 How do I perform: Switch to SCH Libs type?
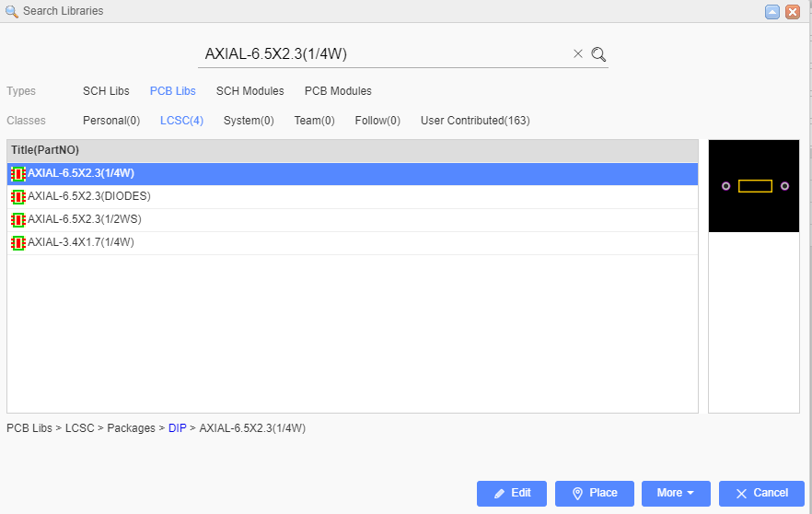pos(106,91)
